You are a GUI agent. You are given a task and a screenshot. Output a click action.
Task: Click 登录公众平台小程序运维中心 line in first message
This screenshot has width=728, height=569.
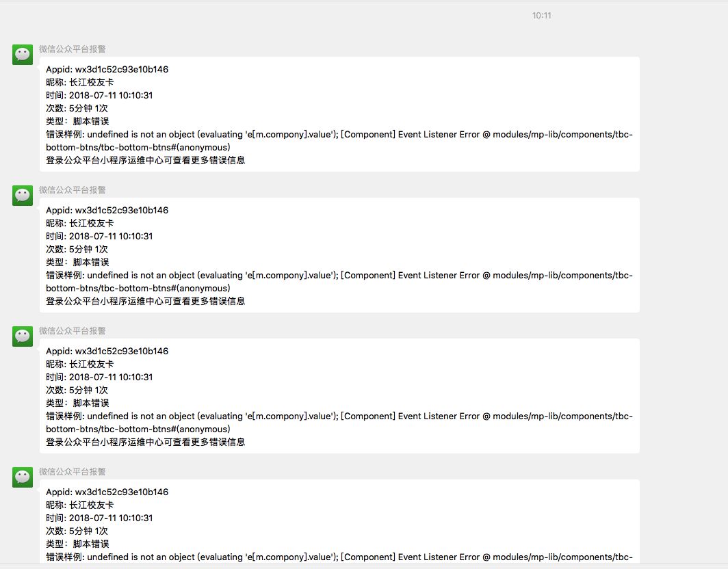[145, 160]
